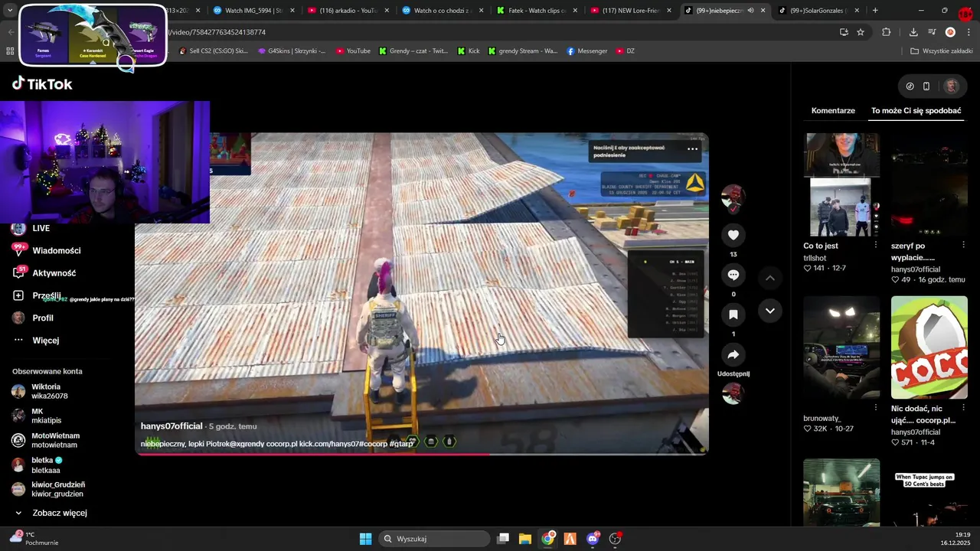Bookmark this page with the star icon
Image resolution: width=980 pixels, height=551 pixels.
(861, 32)
